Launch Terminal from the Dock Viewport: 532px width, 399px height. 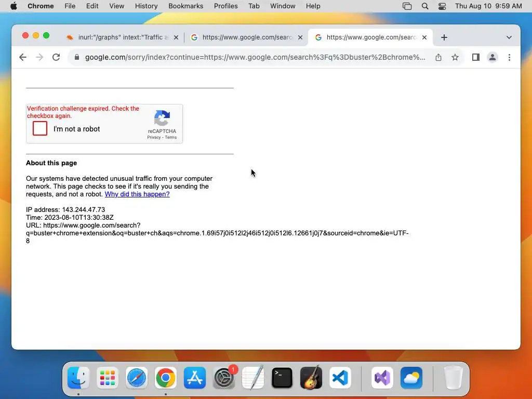[282, 378]
